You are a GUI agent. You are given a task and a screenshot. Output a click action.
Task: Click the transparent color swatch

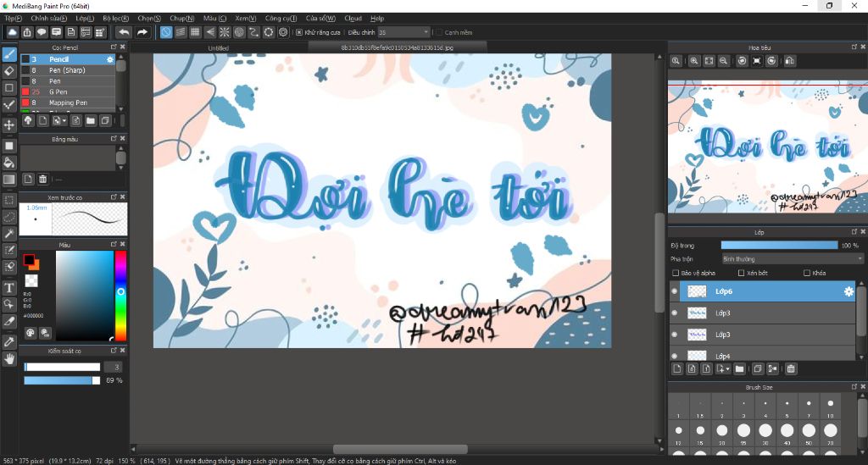[31, 281]
